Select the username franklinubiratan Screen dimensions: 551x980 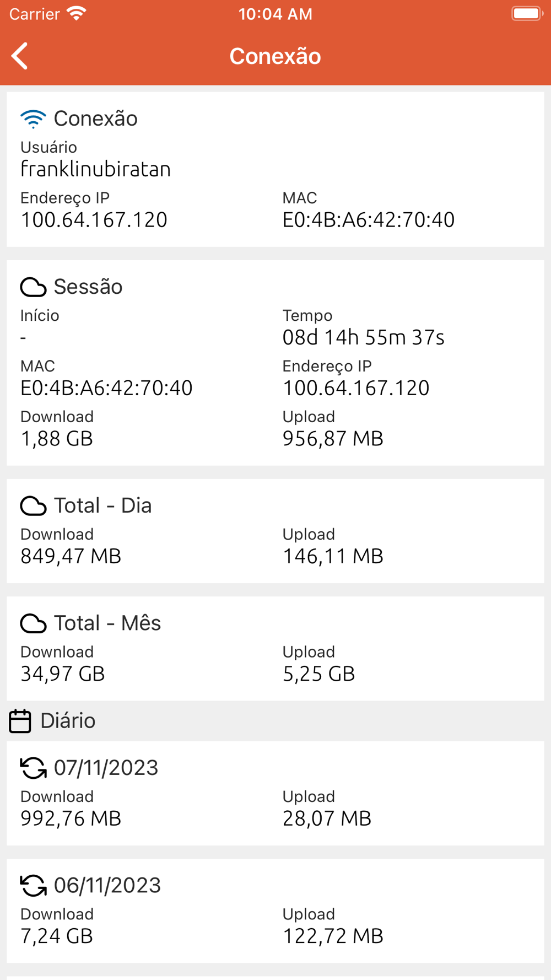pyautogui.click(x=95, y=169)
